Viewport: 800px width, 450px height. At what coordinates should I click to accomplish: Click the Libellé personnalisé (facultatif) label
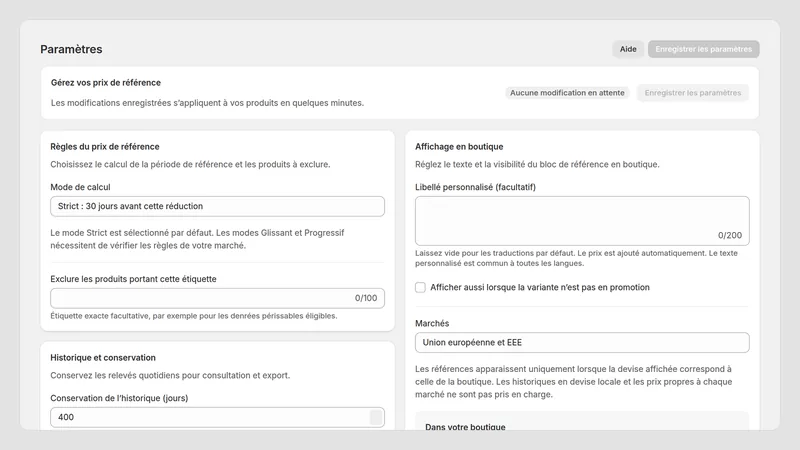pyautogui.click(x=475, y=187)
